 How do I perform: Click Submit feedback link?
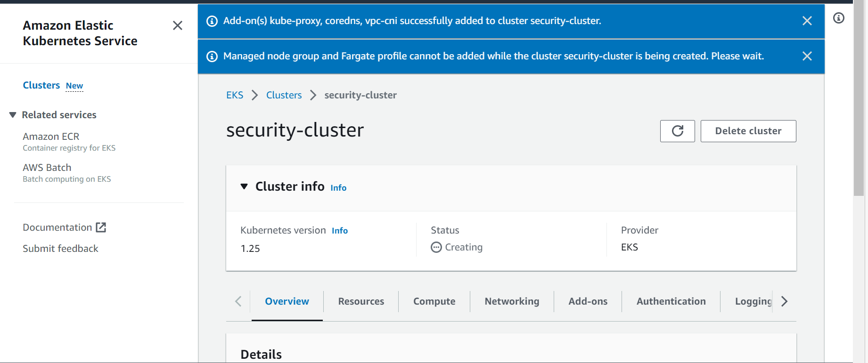(60, 249)
